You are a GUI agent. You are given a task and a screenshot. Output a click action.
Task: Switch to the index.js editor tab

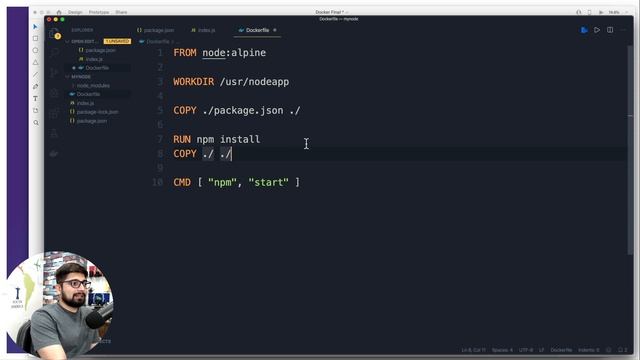tap(203, 30)
